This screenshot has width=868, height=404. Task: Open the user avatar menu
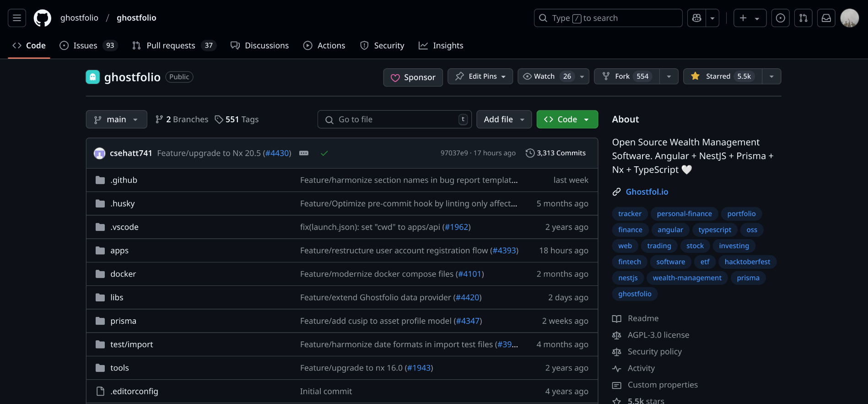[x=850, y=18]
